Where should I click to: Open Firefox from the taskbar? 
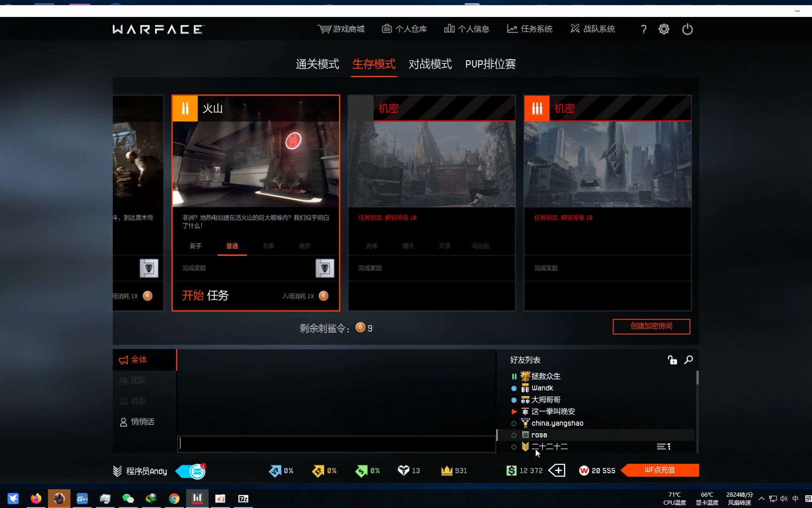click(36, 499)
